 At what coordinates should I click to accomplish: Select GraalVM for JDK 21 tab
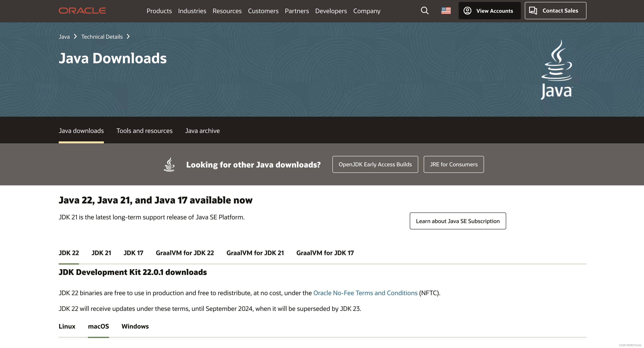(x=255, y=253)
